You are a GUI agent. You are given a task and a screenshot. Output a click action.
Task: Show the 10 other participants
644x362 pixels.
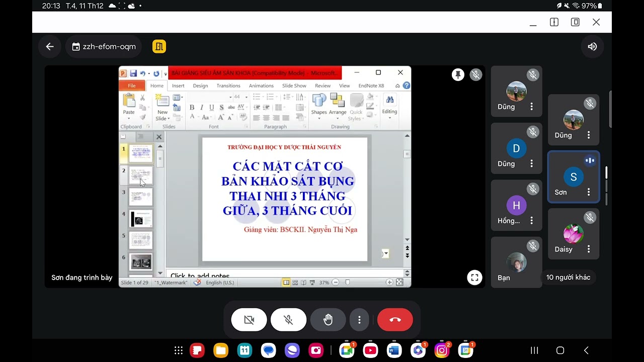click(569, 278)
